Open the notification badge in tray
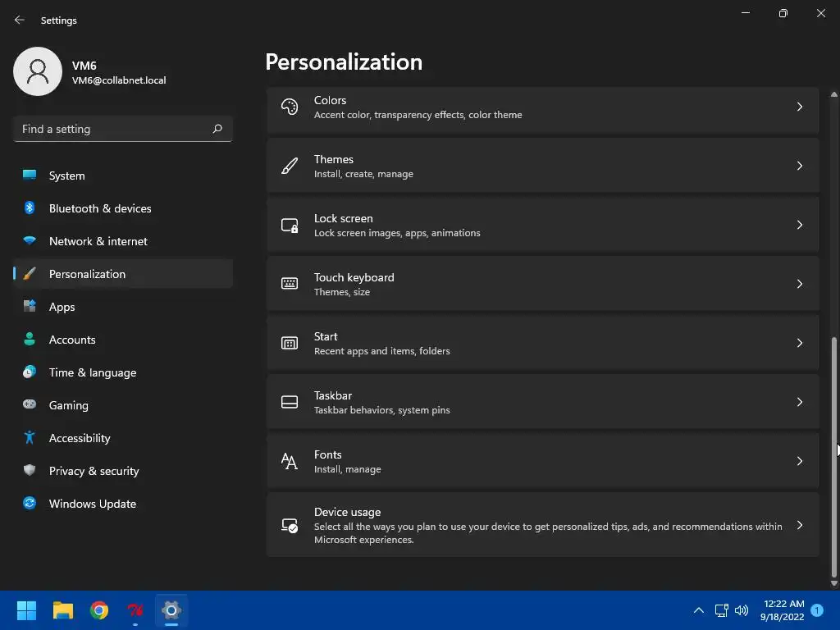 817,610
